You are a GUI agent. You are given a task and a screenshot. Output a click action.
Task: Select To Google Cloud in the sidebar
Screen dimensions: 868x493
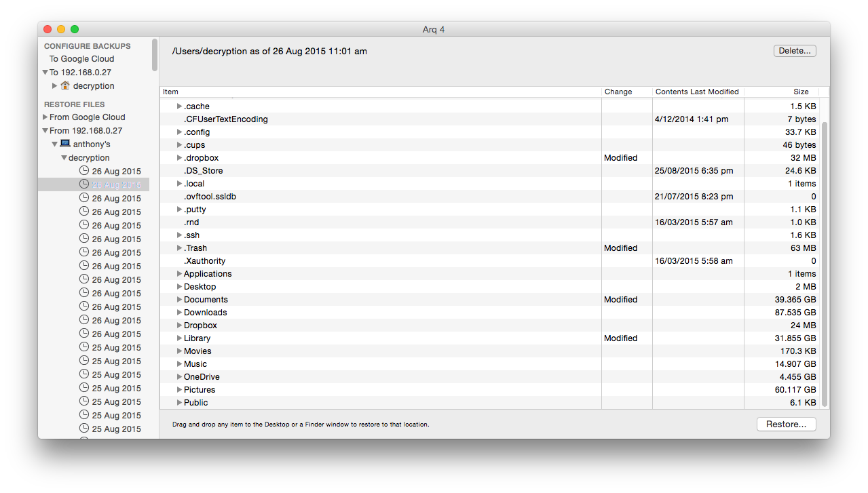tap(81, 59)
